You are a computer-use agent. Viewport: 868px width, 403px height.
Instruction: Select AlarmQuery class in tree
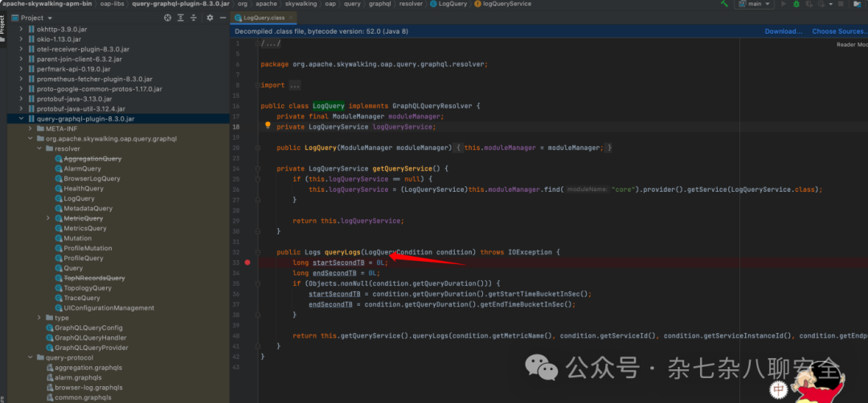[x=83, y=169]
